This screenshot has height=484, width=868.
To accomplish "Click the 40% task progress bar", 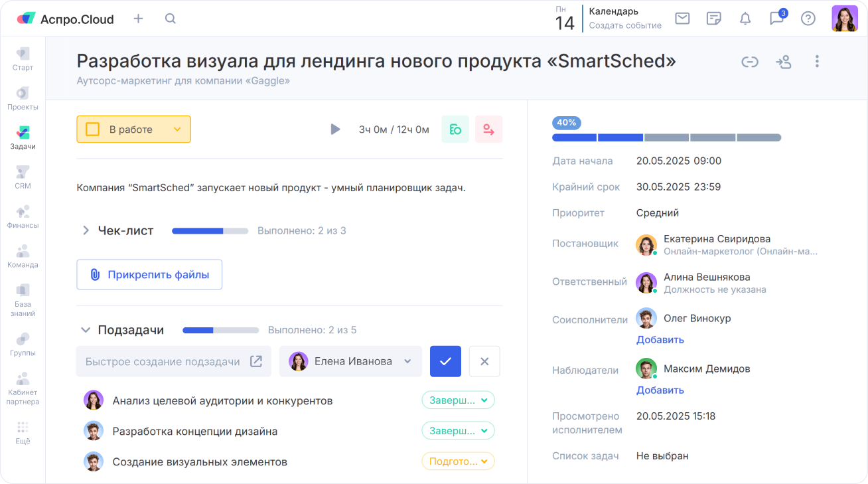I will click(666, 137).
